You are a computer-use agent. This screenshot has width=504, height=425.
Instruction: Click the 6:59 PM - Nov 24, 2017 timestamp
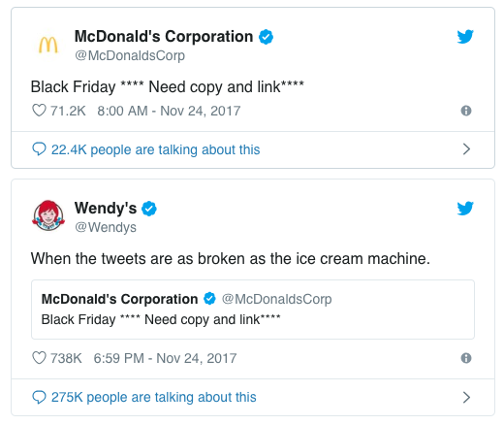(x=165, y=358)
